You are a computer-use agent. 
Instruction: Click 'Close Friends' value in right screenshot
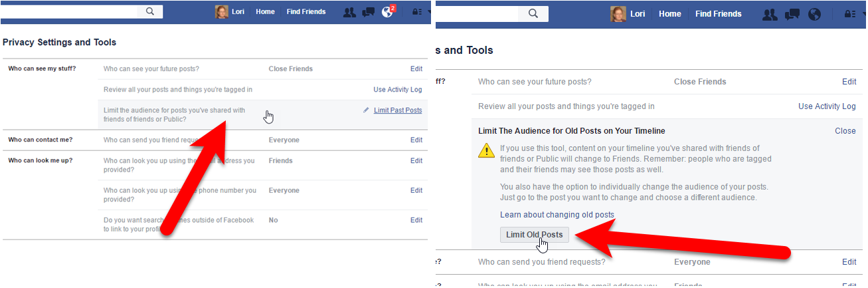pos(700,82)
